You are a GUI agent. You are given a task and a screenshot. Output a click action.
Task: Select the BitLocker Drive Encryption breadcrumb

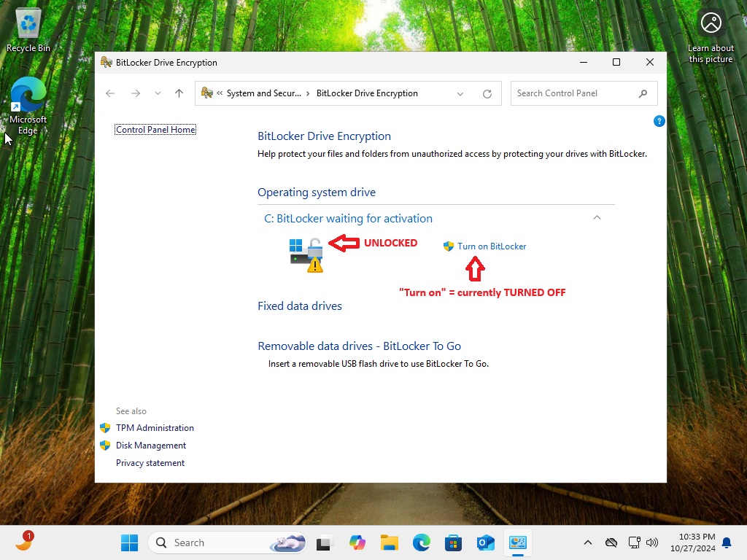coord(367,93)
